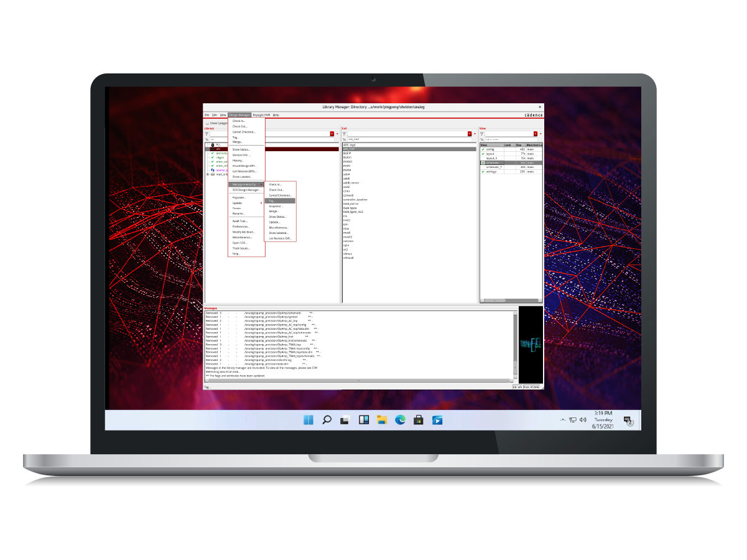The width and height of the screenshot is (747, 560).
Task: Click the Cell panel filter funnel icon
Action: point(345,134)
